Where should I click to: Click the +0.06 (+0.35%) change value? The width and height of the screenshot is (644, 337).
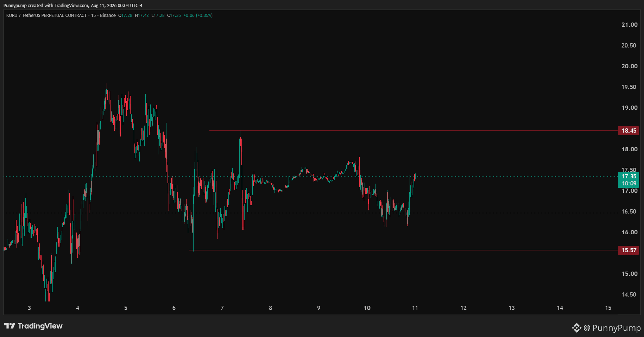pyautogui.click(x=198, y=15)
